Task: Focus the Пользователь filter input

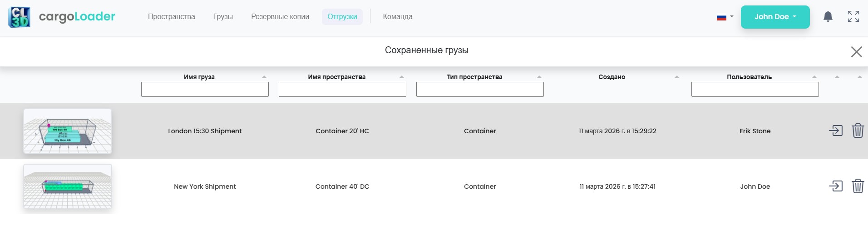Action: coord(755,90)
